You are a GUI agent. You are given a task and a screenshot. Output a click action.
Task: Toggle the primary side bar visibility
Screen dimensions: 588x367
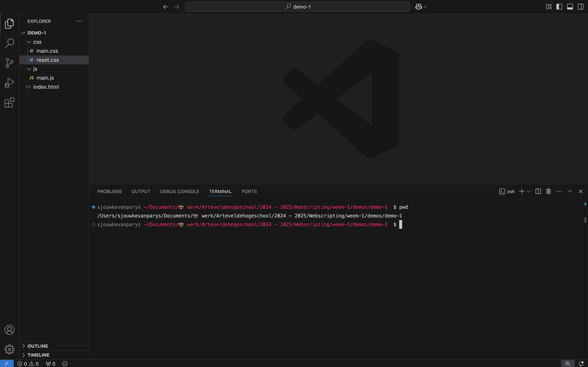pyautogui.click(x=559, y=7)
